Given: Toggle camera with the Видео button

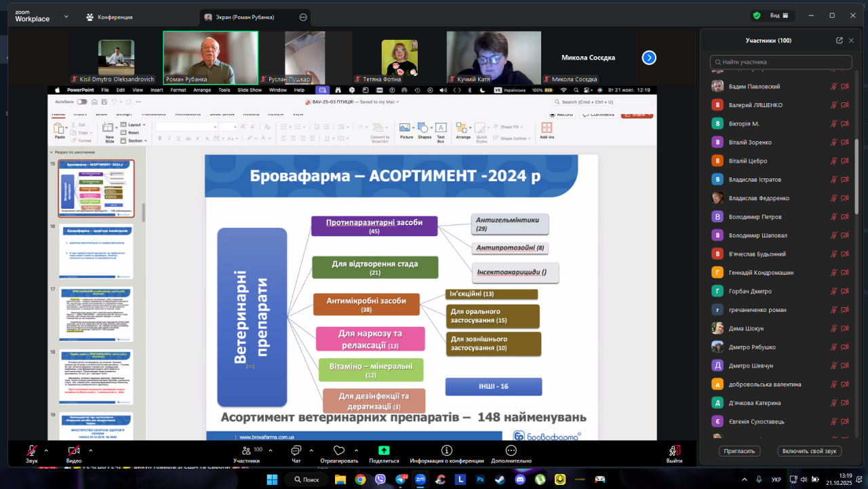Looking at the screenshot, I should tap(73, 450).
